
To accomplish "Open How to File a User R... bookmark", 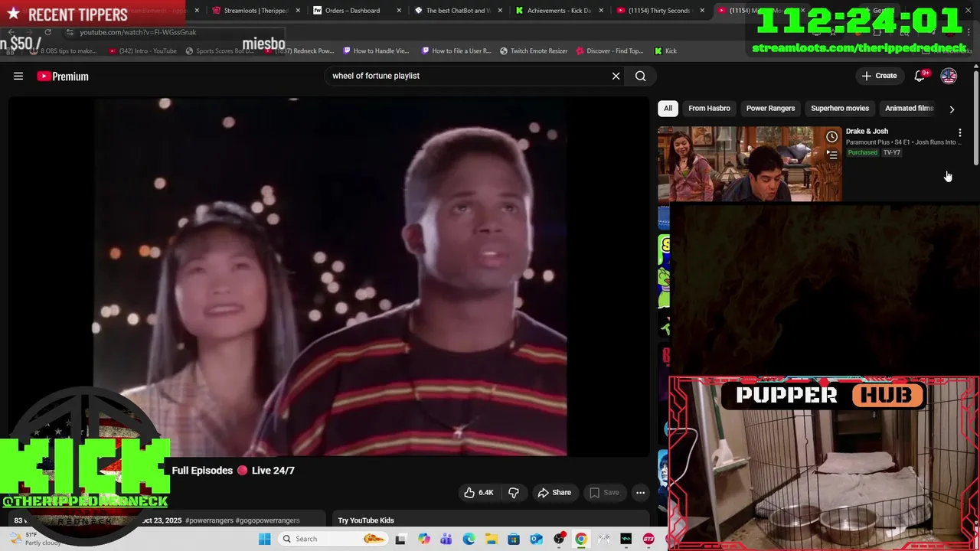I will [456, 51].
